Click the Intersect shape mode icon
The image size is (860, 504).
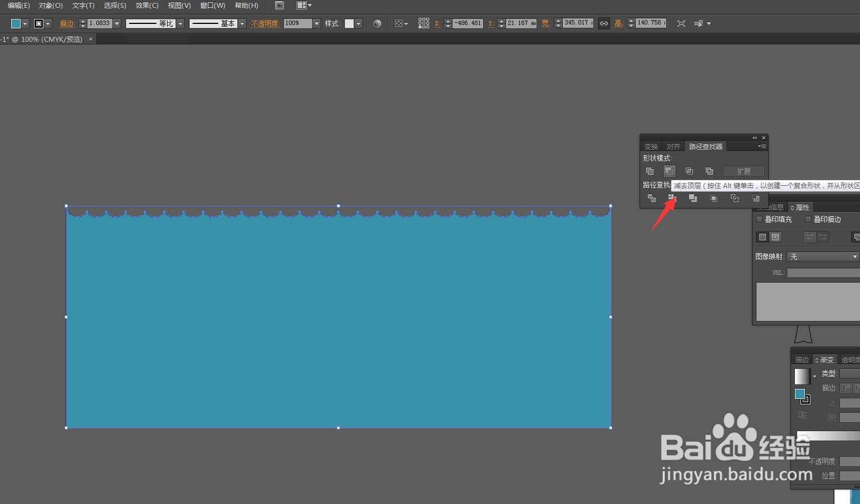(689, 171)
